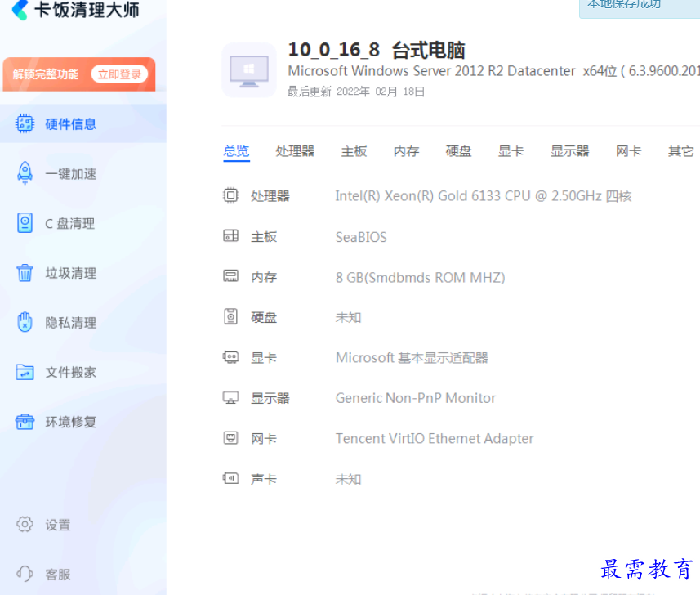Click the 客服 headset icon
700x595 pixels.
25,575
